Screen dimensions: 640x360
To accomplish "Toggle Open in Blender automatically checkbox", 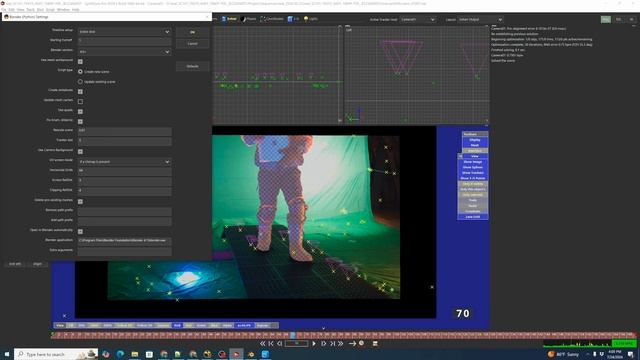I will (80, 231).
